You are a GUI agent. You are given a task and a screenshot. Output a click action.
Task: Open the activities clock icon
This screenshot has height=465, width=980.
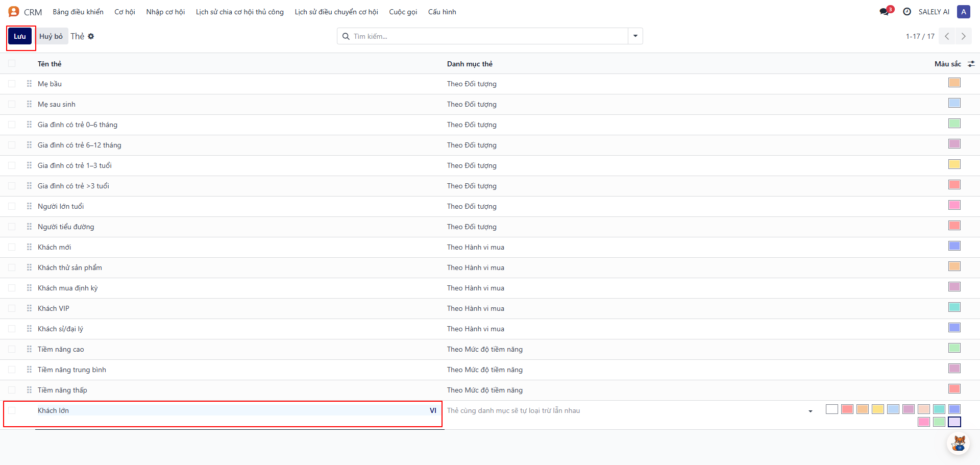(907, 12)
